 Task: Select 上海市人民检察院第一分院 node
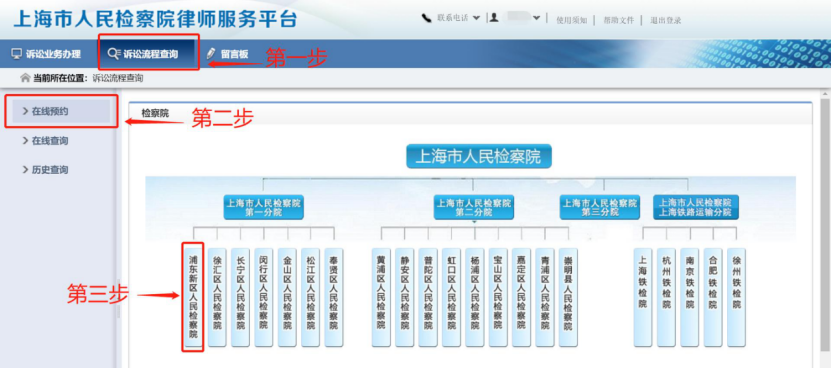(263, 207)
